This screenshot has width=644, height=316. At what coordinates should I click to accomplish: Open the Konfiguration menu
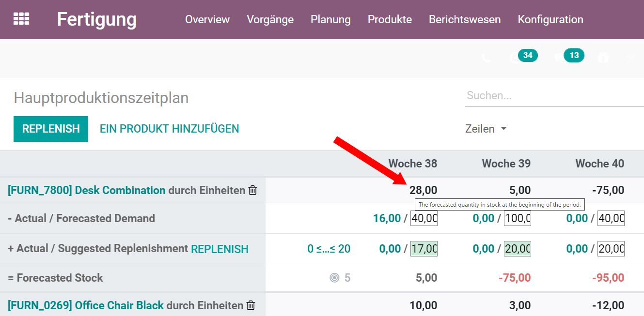click(550, 19)
